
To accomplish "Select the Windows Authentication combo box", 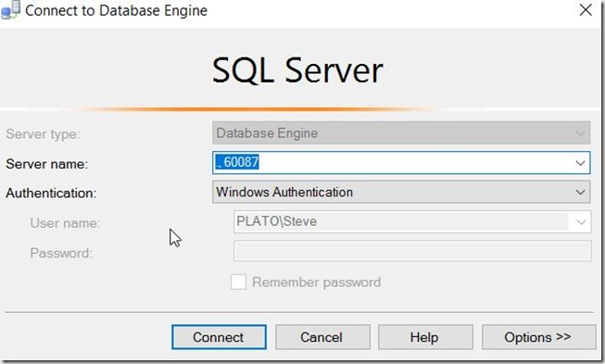I will coord(401,192).
